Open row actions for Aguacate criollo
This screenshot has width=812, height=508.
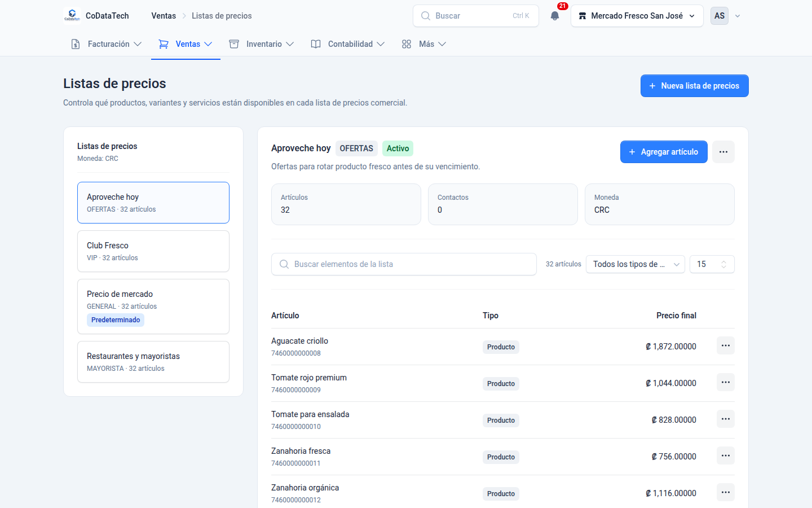[726, 345]
